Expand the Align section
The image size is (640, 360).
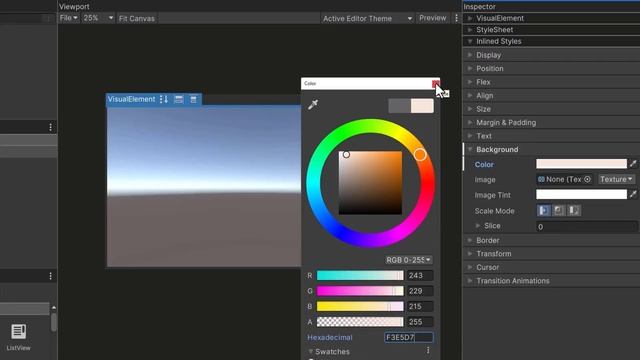(x=470, y=95)
